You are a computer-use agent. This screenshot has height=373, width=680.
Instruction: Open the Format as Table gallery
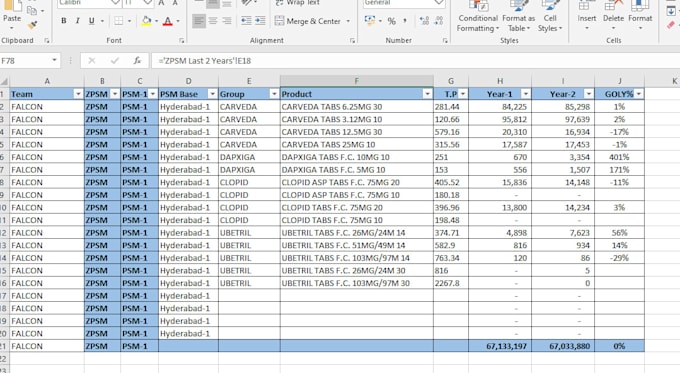click(519, 16)
